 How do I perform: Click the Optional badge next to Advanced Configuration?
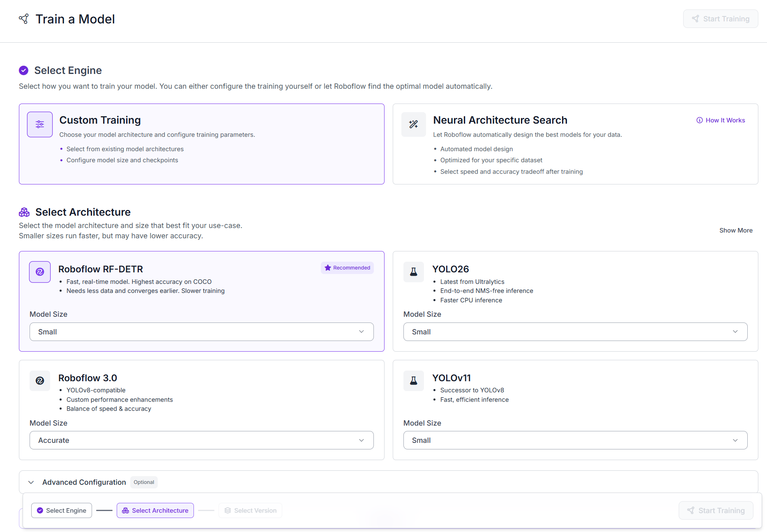point(144,482)
